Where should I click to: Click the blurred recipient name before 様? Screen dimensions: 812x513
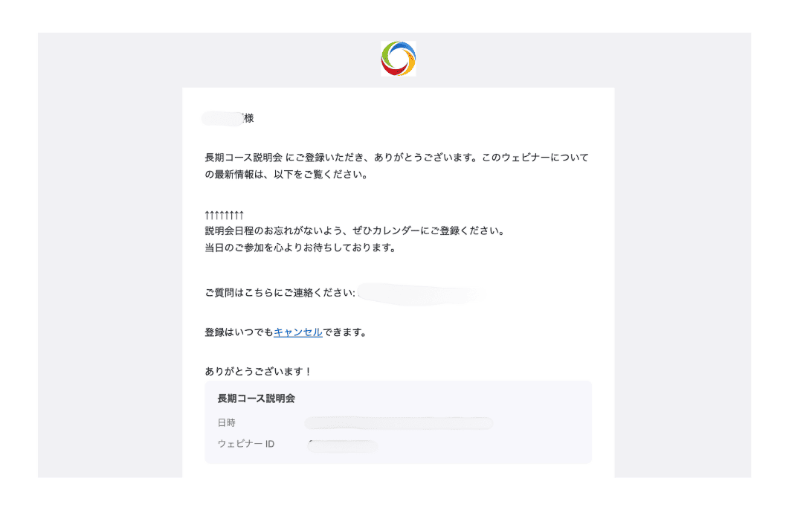[222, 118]
